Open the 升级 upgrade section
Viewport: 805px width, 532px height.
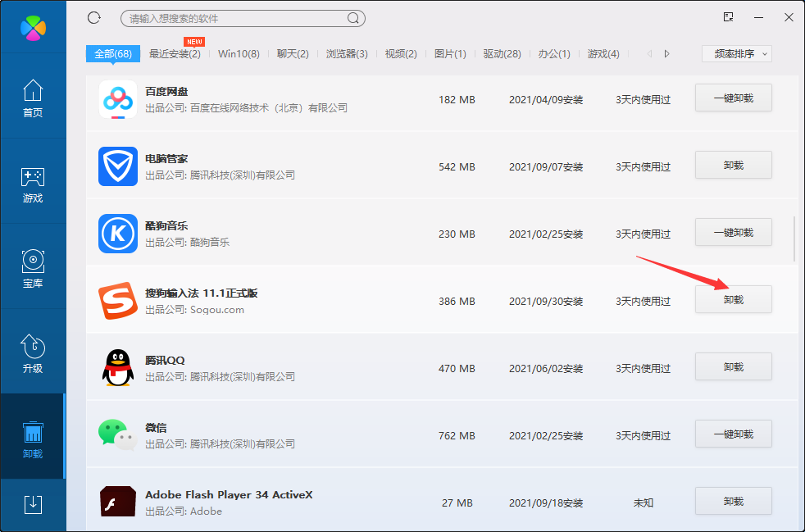33,354
